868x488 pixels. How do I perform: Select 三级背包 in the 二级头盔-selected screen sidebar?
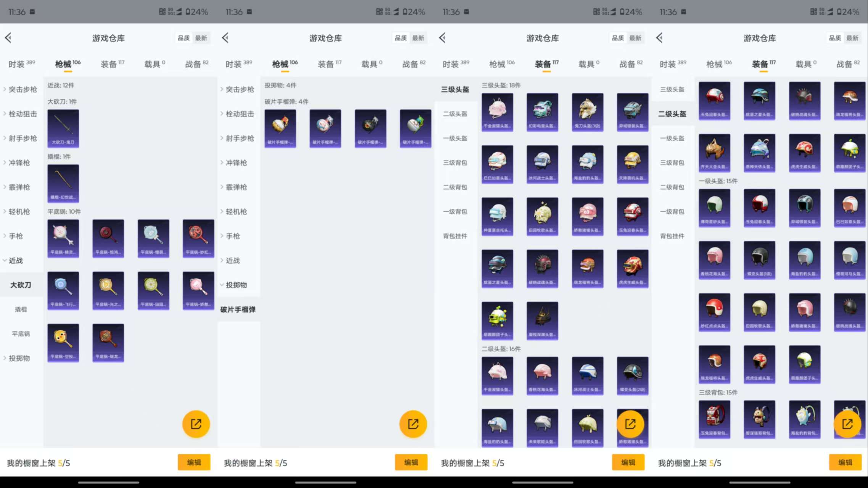(672, 163)
